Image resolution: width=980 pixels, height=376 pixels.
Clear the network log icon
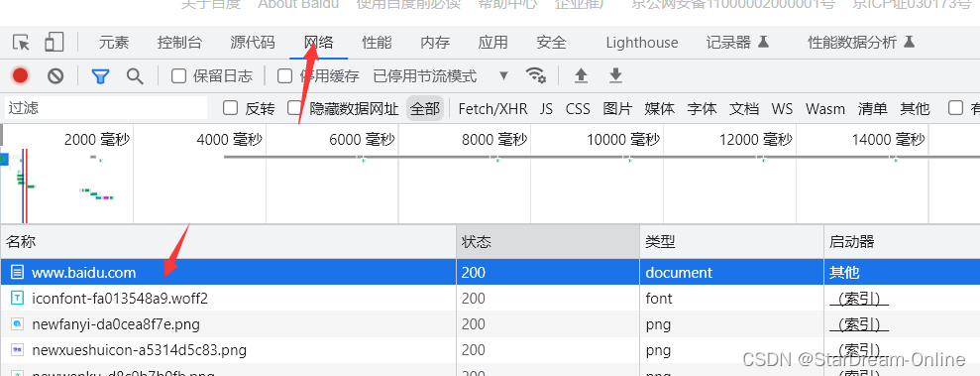tap(55, 76)
